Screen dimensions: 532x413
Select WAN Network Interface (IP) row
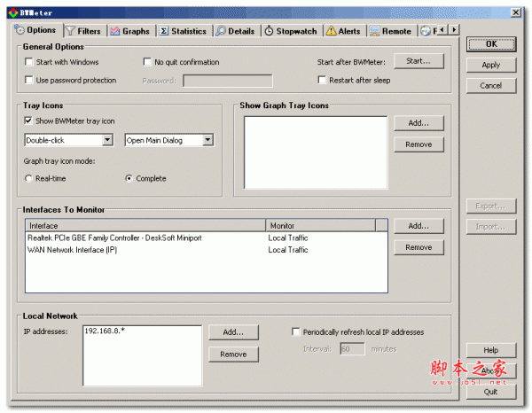(x=207, y=250)
